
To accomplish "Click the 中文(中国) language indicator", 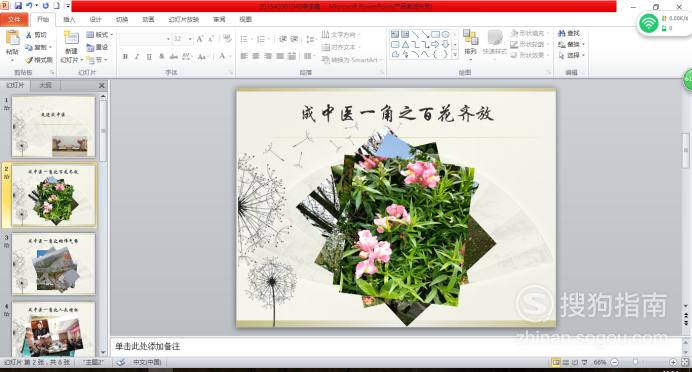I will click(x=147, y=362).
